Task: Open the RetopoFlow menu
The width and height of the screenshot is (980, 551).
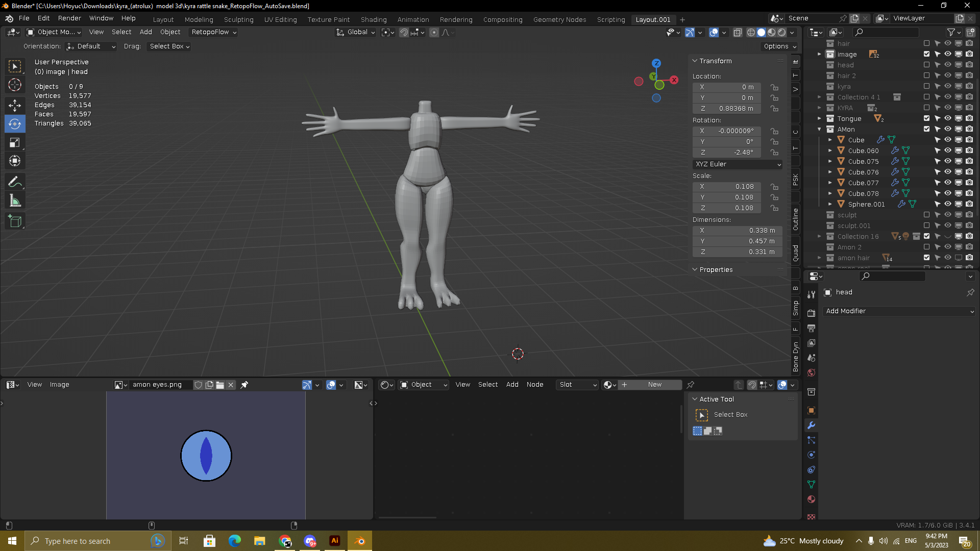Action: tap(214, 32)
